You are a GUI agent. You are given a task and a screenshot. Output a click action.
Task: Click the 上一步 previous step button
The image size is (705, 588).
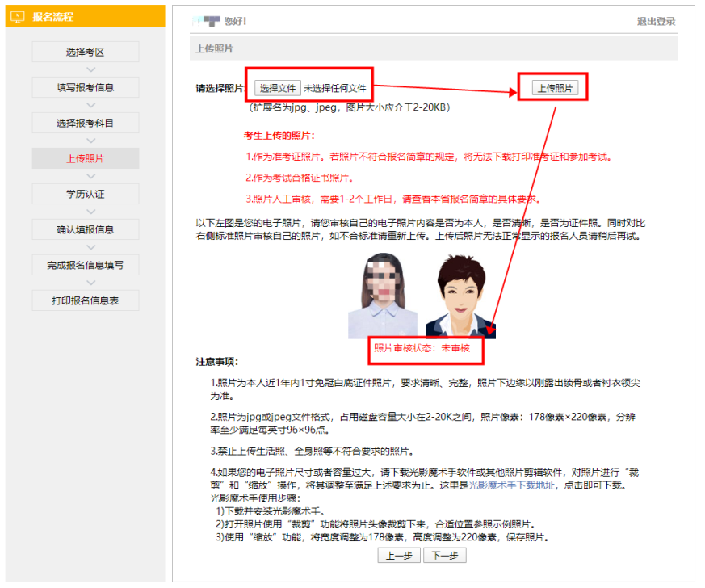tap(398, 555)
